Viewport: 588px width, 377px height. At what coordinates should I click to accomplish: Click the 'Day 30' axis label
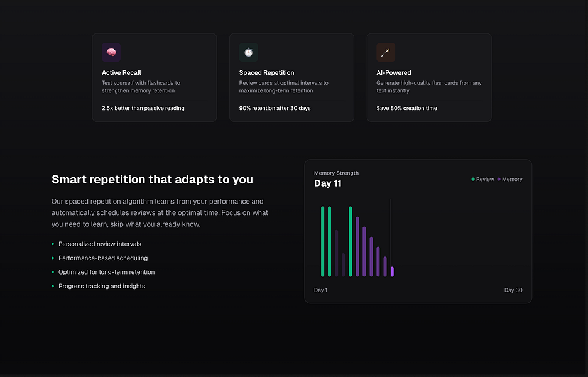[x=513, y=290]
